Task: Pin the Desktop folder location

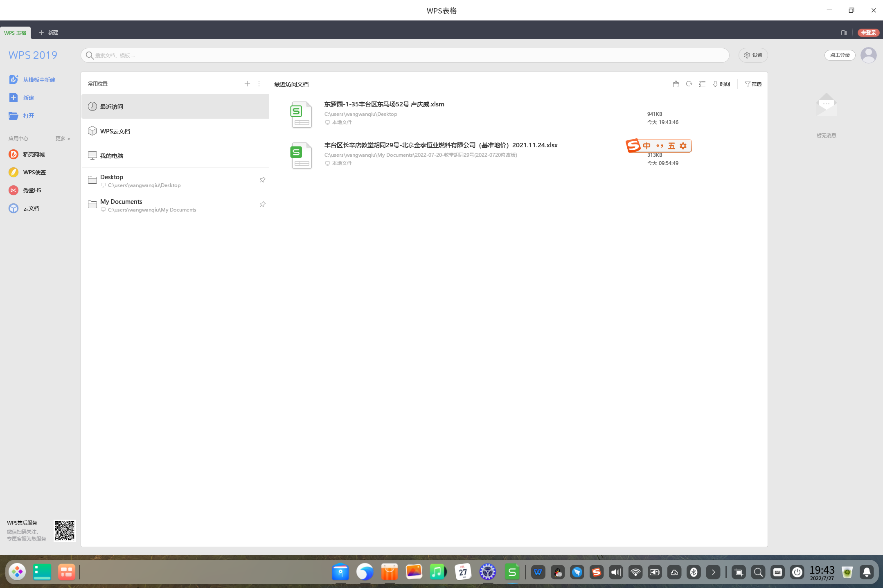Action: [x=262, y=180]
